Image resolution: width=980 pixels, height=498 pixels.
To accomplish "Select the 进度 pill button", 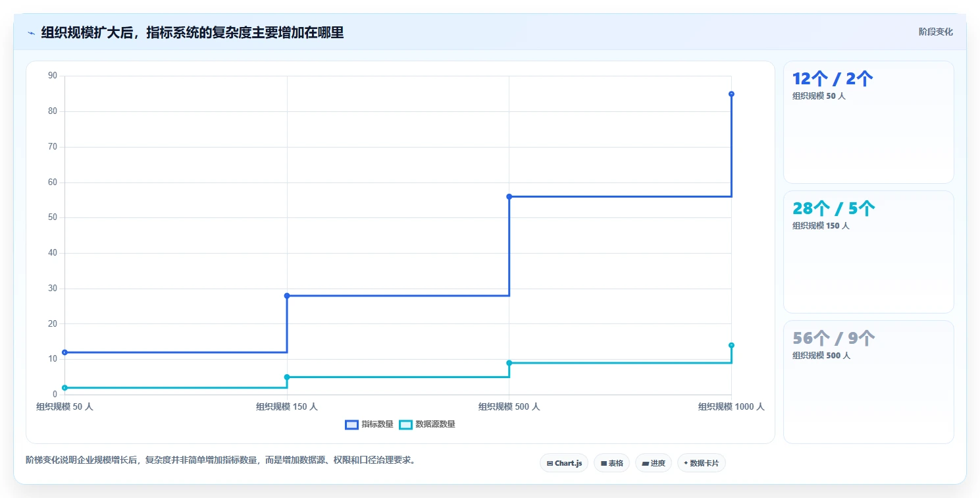I will pyautogui.click(x=654, y=463).
